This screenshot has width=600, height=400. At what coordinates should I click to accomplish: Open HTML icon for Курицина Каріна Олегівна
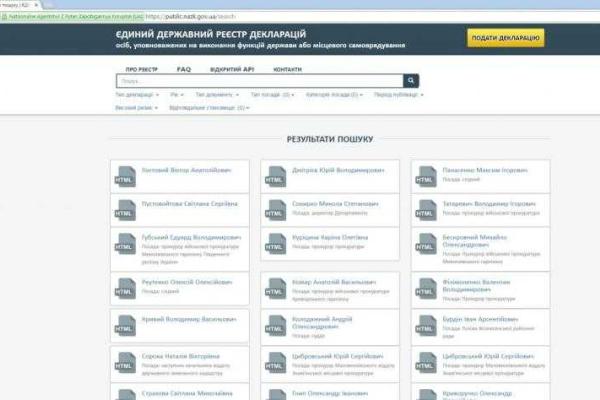(x=276, y=244)
